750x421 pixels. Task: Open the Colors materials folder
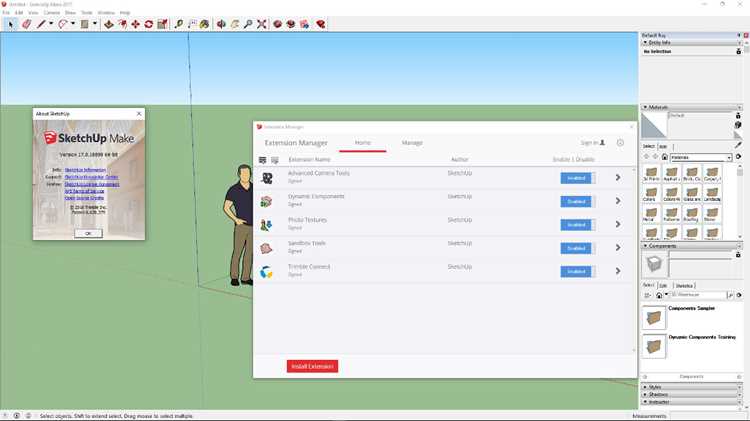(x=651, y=193)
